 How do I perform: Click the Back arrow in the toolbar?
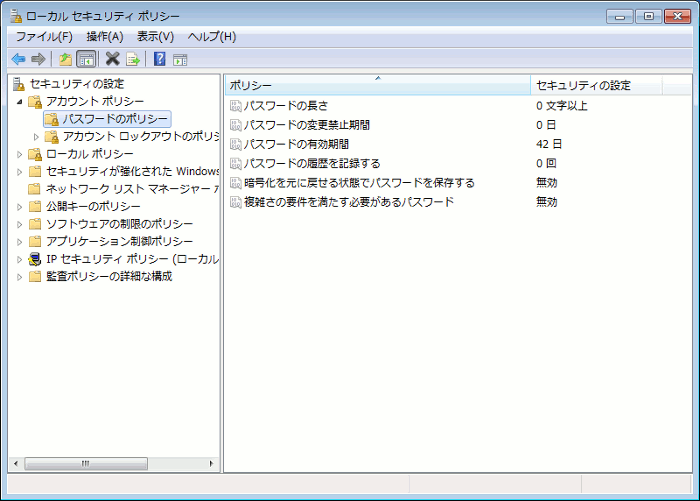tap(18, 59)
